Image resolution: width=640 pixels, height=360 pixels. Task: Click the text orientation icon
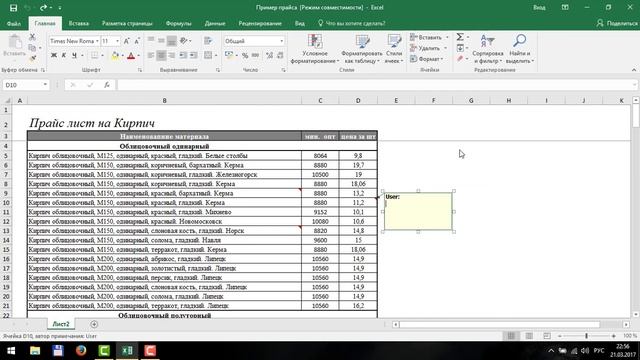pyautogui.click(x=184, y=41)
